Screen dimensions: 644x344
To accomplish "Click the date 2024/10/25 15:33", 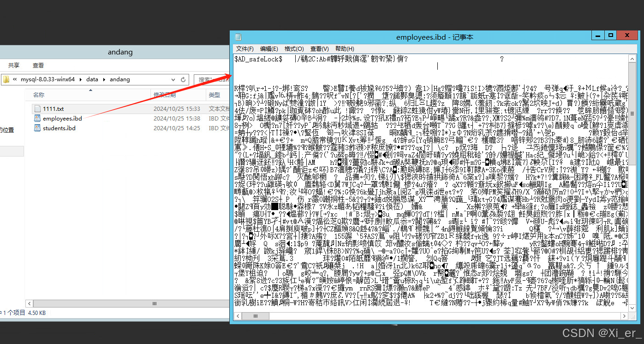I will click(x=177, y=109).
